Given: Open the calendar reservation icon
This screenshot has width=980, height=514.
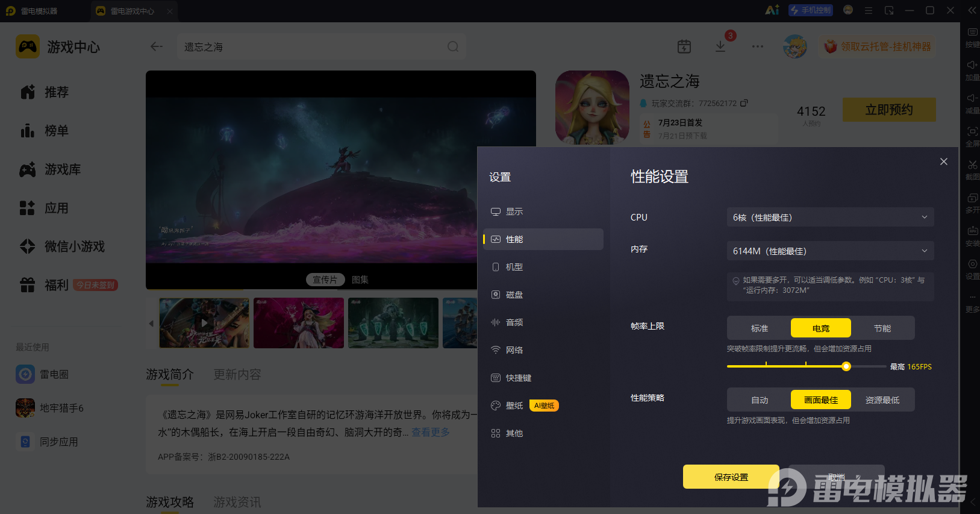Looking at the screenshot, I should (684, 46).
